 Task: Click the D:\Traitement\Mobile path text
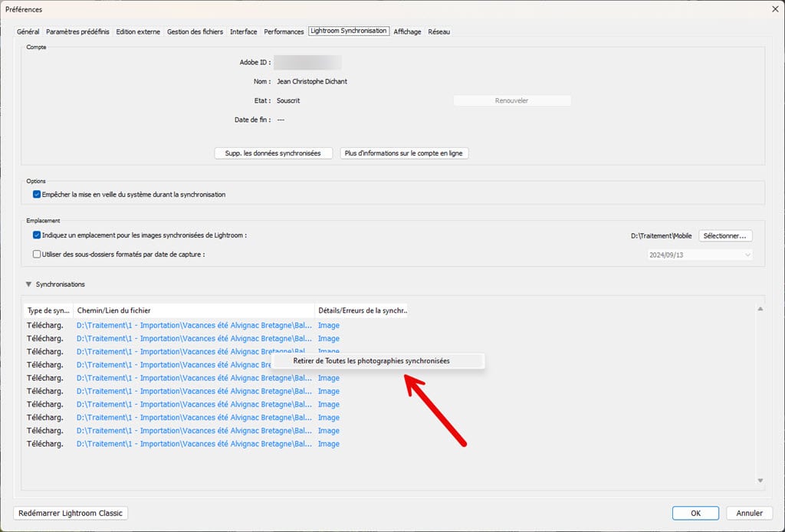click(x=662, y=236)
